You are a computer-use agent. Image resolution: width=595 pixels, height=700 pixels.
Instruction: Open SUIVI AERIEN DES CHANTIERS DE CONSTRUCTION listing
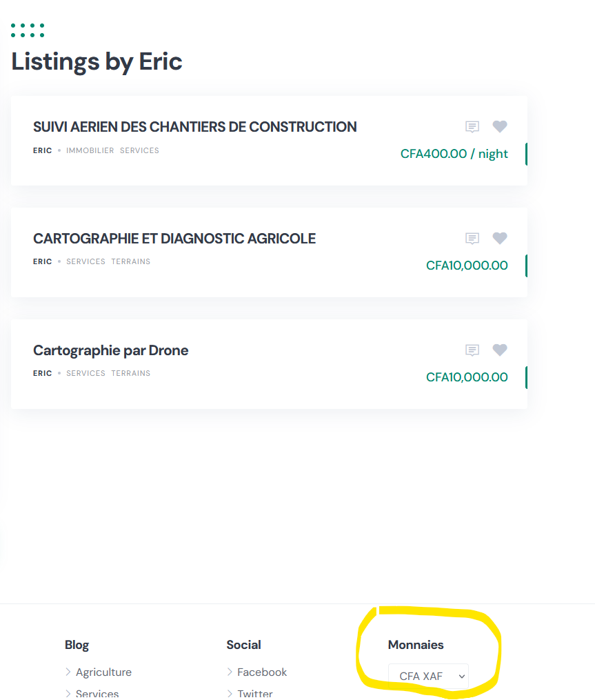click(x=194, y=127)
